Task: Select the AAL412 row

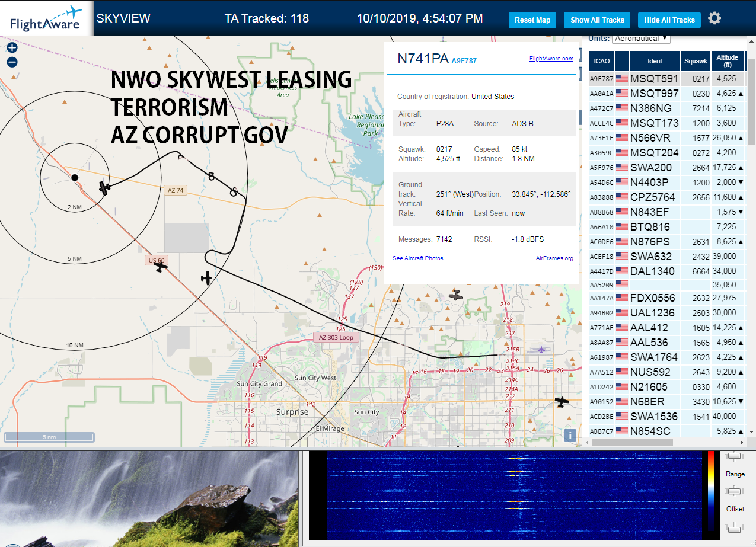Action: (667, 327)
